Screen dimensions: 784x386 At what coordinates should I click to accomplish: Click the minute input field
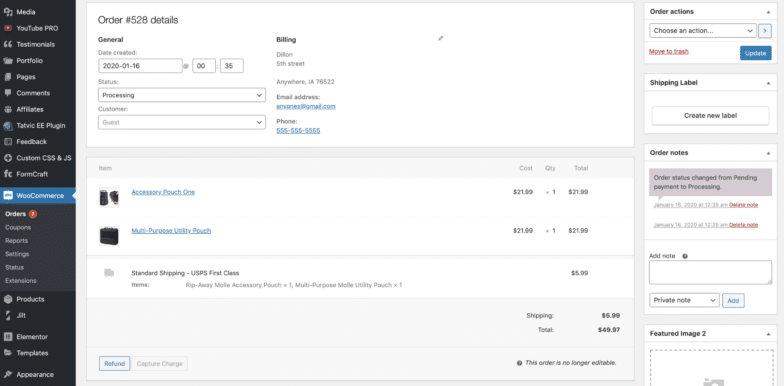click(232, 66)
